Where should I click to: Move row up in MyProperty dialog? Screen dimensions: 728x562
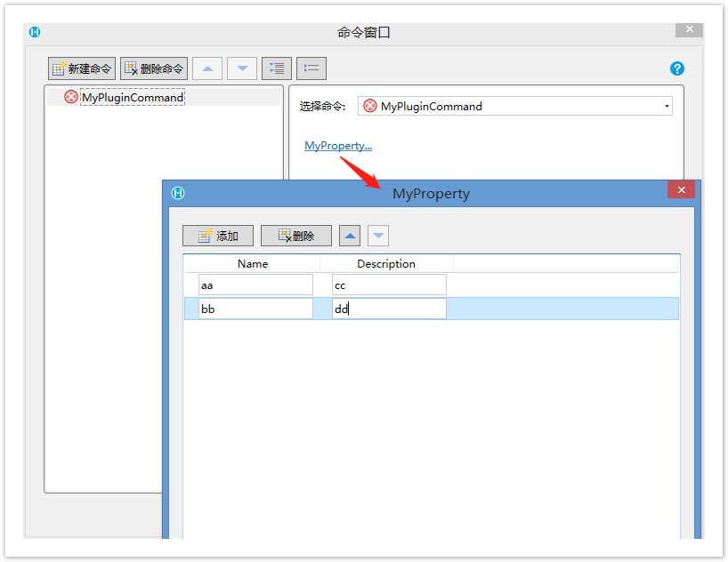pos(351,236)
